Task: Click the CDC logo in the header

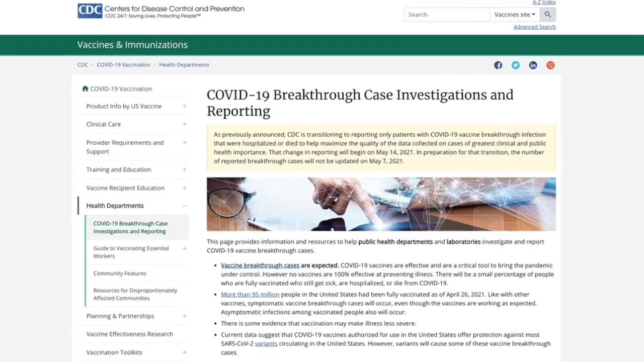Action: coord(90,11)
